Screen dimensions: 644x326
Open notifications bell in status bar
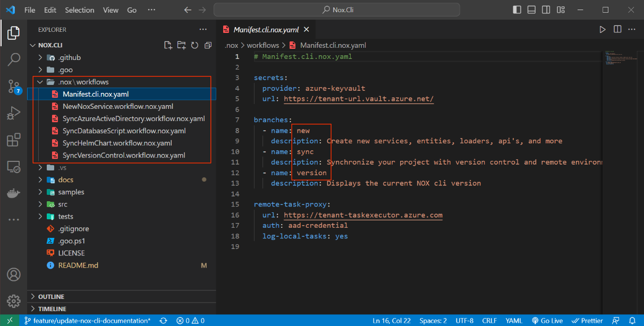tap(632, 321)
